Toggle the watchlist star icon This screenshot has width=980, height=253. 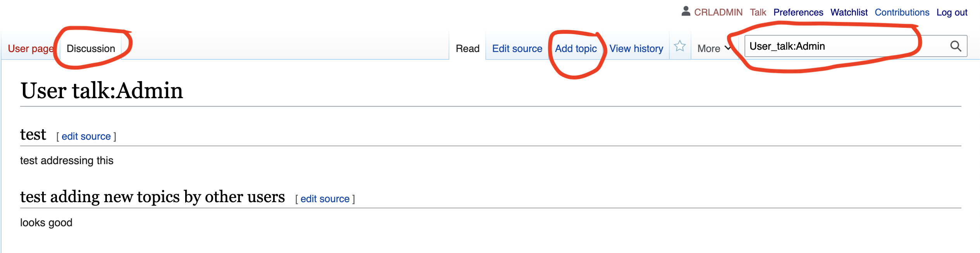[x=680, y=46]
